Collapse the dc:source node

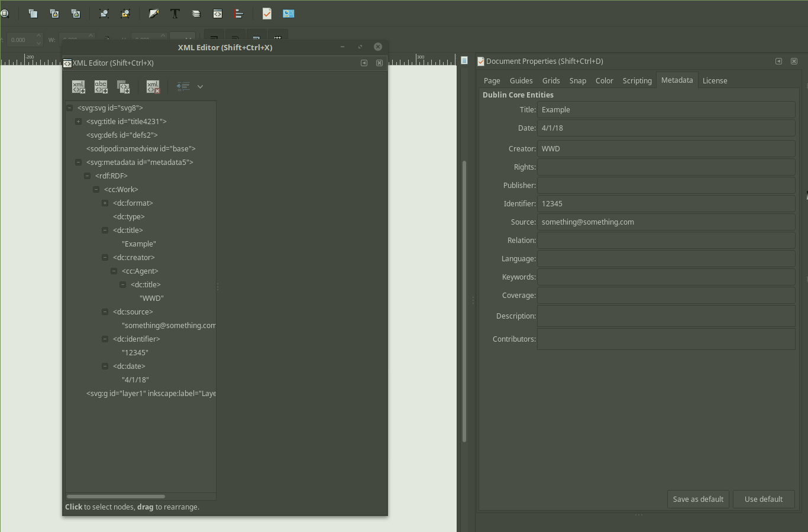pos(105,312)
